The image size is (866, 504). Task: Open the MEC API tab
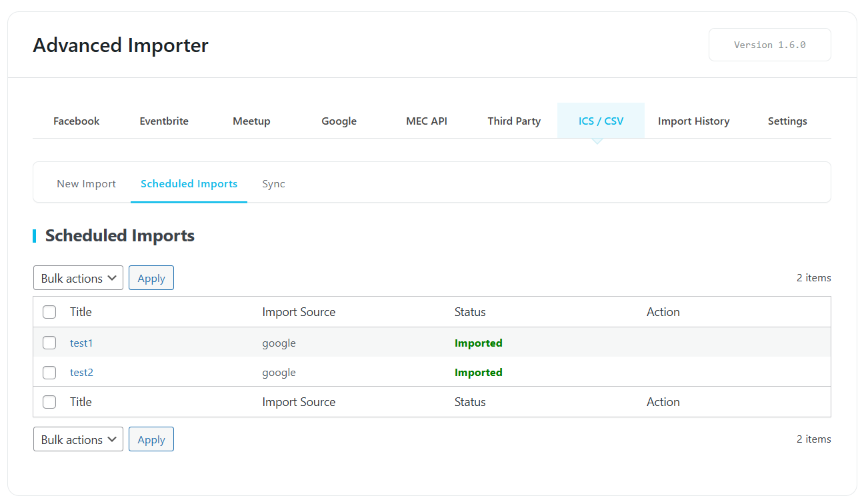coord(427,121)
